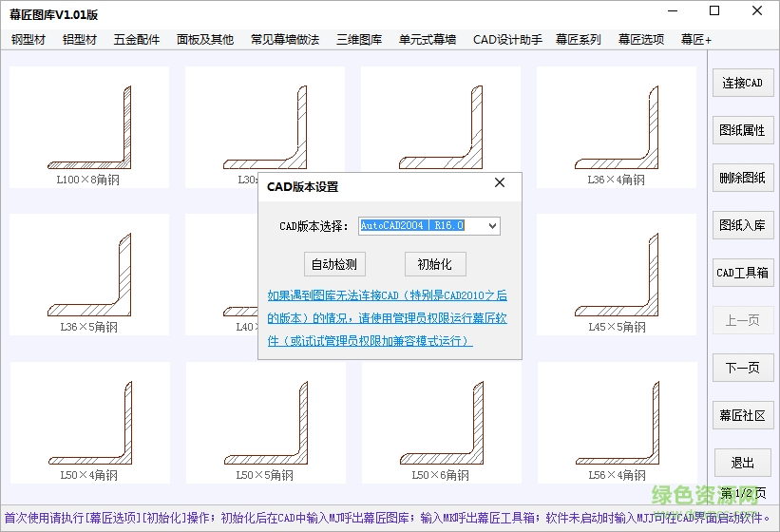Expand the CAD版本选择 dropdown
Screen dimensions: 780x532
tap(491, 226)
